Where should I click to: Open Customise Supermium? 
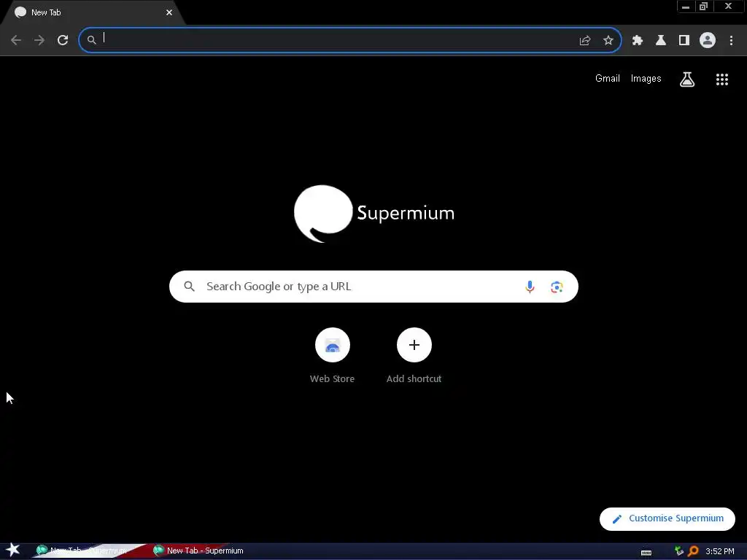[x=667, y=518]
